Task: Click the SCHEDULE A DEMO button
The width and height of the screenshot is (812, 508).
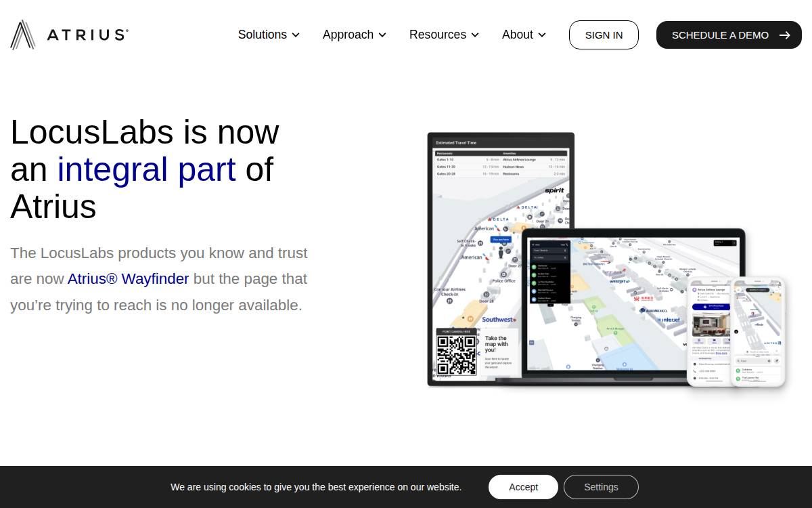Action: click(x=729, y=35)
